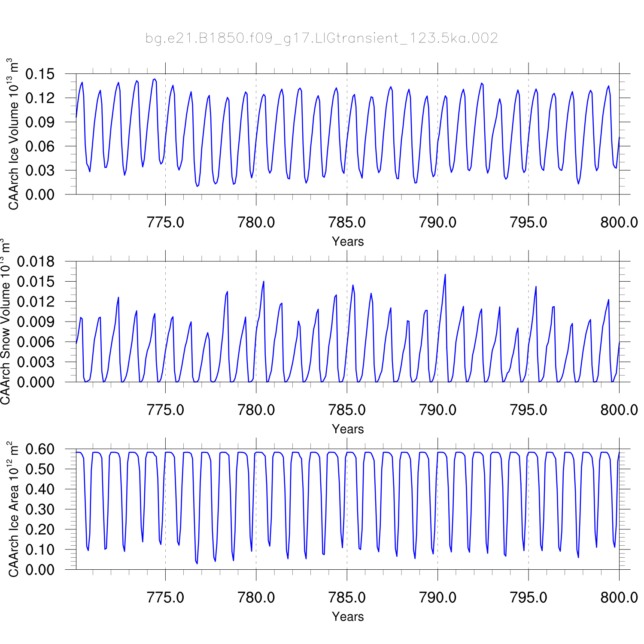This screenshot has height=644, width=644.
Task: Click the 775.0 tick label of ice volume plot
Action: click(x=165, y=222)
